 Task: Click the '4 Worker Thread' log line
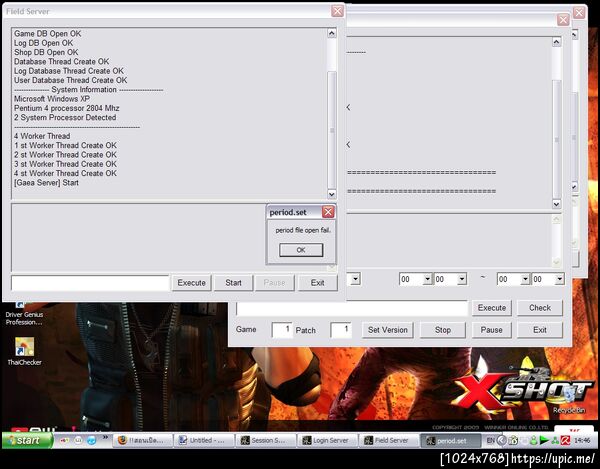tap(42, 136)
